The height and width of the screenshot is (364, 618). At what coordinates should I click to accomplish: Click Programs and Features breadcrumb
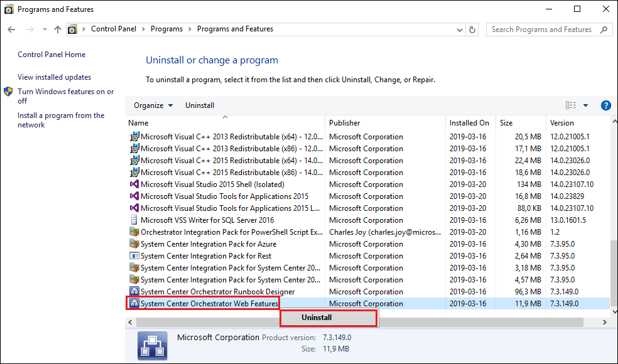235,29
